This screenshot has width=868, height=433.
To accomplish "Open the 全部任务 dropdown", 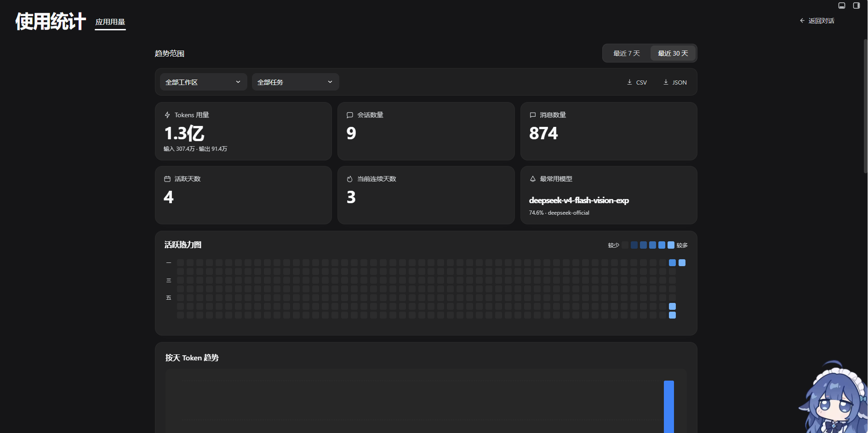I will [295, 82].
